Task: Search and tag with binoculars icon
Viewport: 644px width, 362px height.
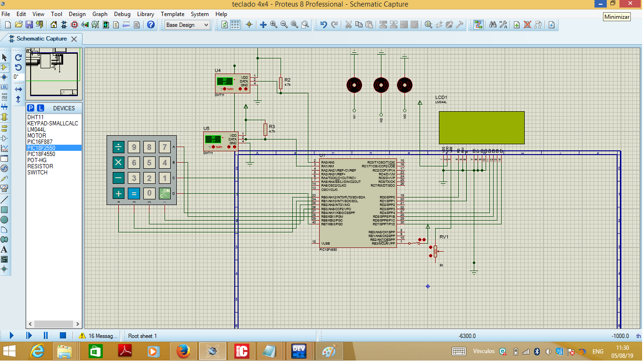Action: tap(493, 25)
